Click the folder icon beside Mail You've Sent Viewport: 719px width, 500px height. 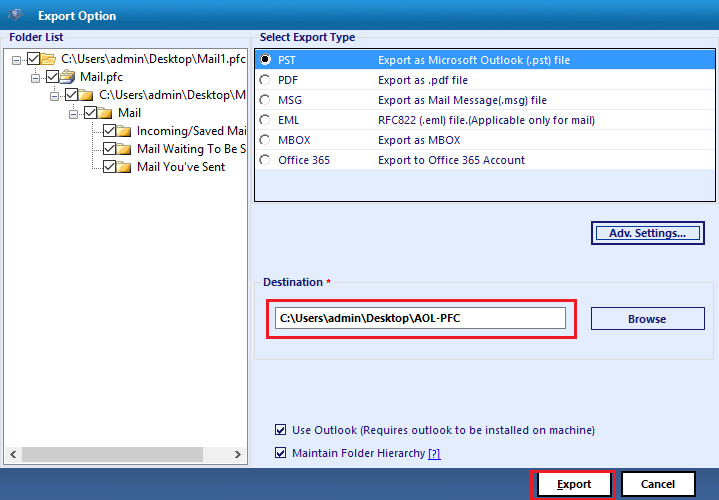pos(125,167)
